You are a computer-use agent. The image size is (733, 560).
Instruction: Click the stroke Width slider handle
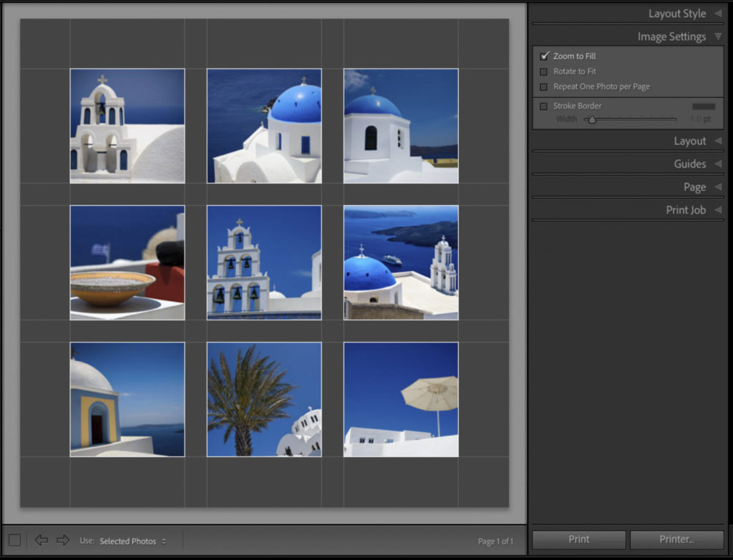pos(591,119)
